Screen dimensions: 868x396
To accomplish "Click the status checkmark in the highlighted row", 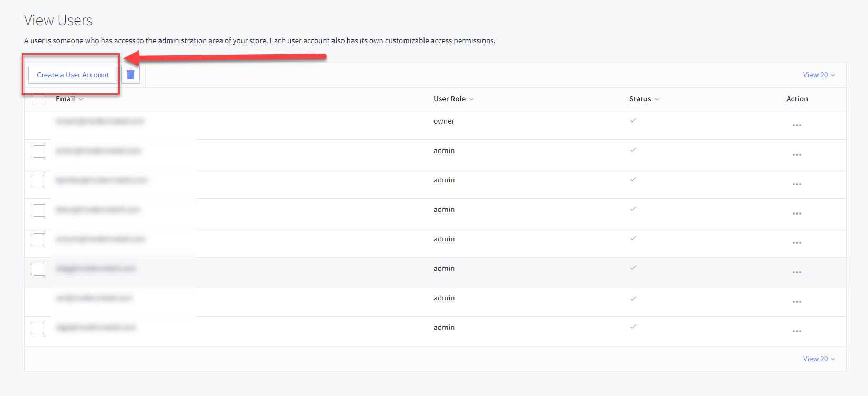I will click(633, 268).
